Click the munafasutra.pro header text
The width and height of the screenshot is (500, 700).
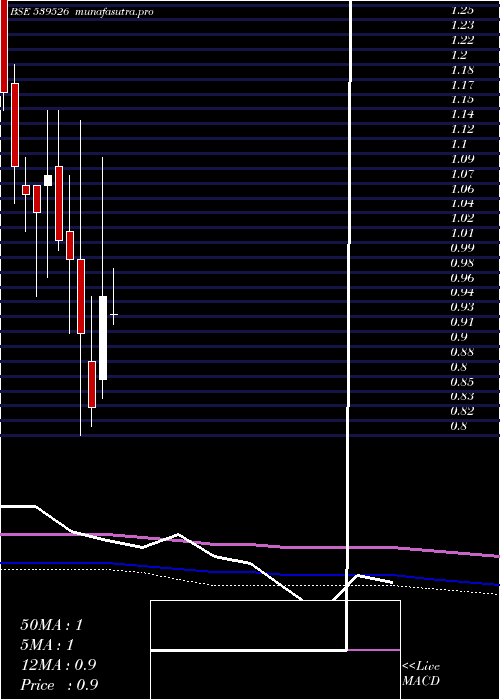point(115,12)
